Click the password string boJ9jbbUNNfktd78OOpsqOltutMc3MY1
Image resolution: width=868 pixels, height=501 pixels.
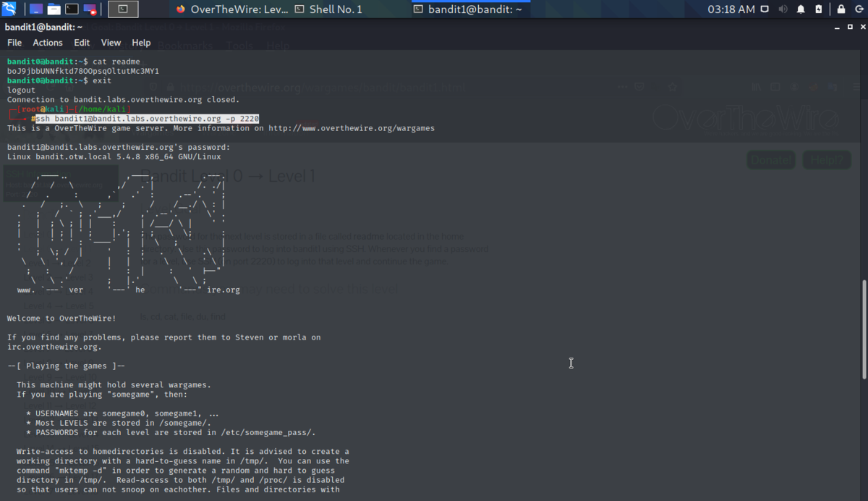click(x=83, y=71)
